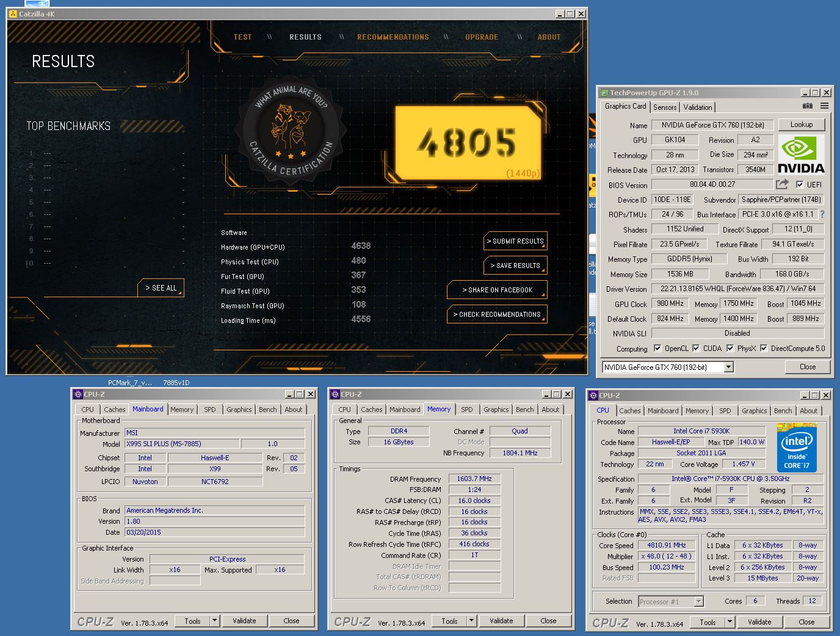This screenshot has width=840, height=636.
Task: Click the CPU-Z Memory window title icon
Action: [x=335, y=394]
